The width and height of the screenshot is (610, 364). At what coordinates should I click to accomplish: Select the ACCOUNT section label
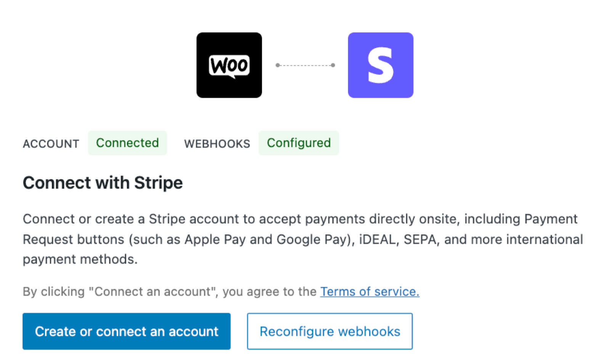(x=51, y=144)
